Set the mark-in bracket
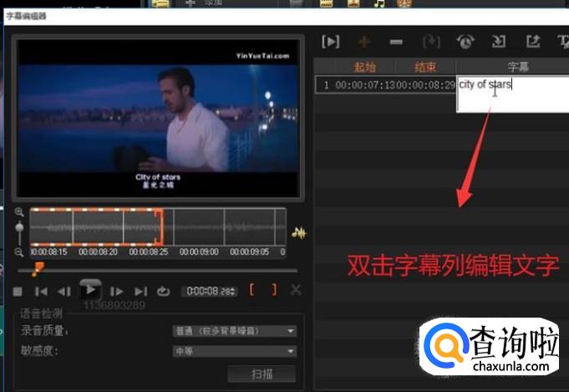 tap(251, 290)
